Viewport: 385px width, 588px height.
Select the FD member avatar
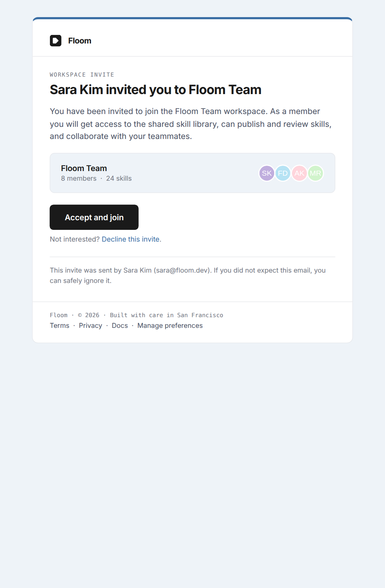click(283, 173)
